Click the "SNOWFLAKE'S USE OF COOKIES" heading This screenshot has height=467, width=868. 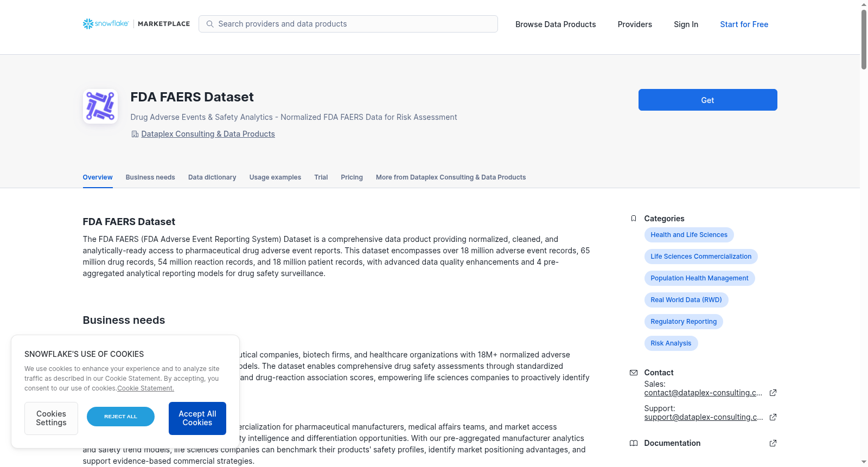point(84,354)
